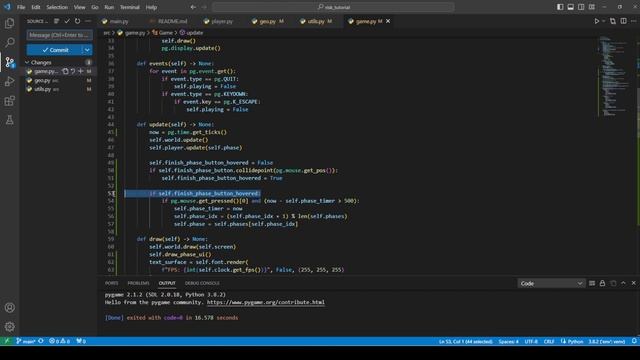Split the editor right
The width and height of the screenshot is (640, 360).
pos(623,21)
